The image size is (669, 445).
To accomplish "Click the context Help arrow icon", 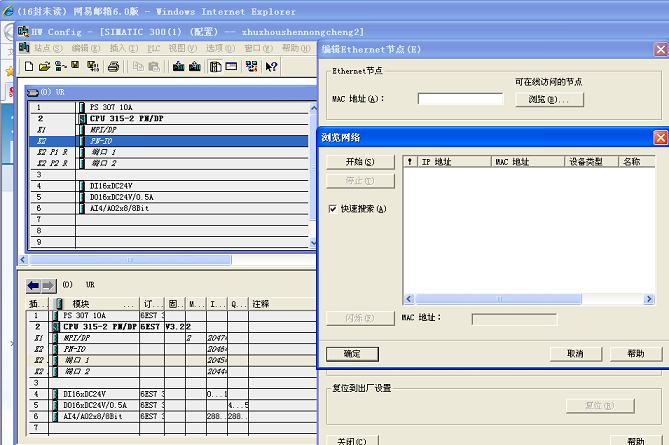I will tap(271, 66).
